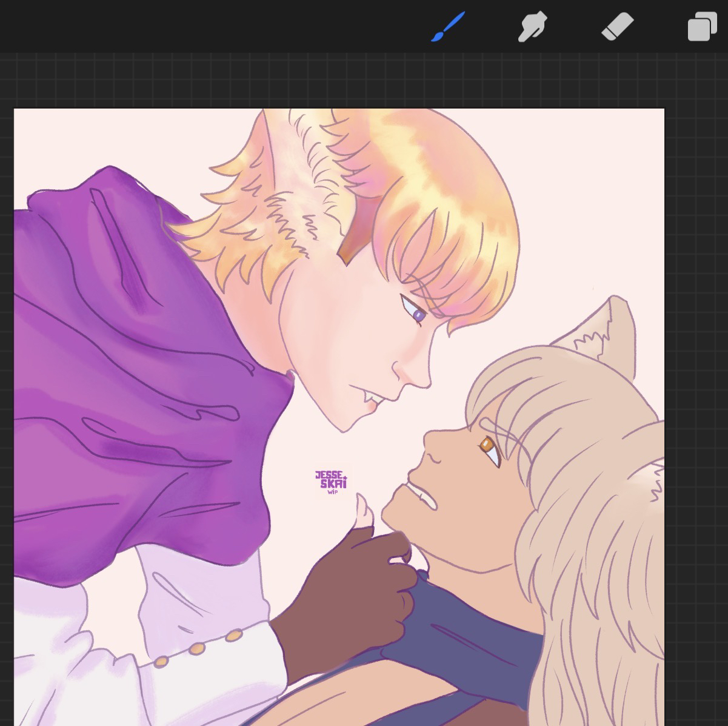This screenshot has width=728, height=726.
Task: Click the tan character's amber eye
Action: click(486, 446)
